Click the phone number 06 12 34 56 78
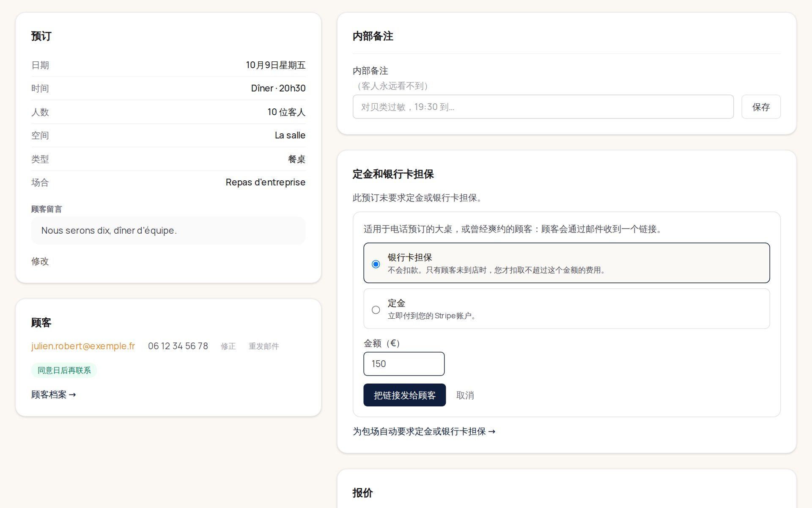The image size is (812, 508). coord(178,346)
